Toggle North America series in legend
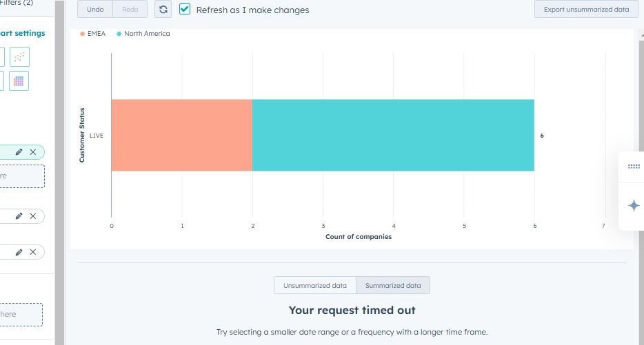 click(x=143, y=34)
